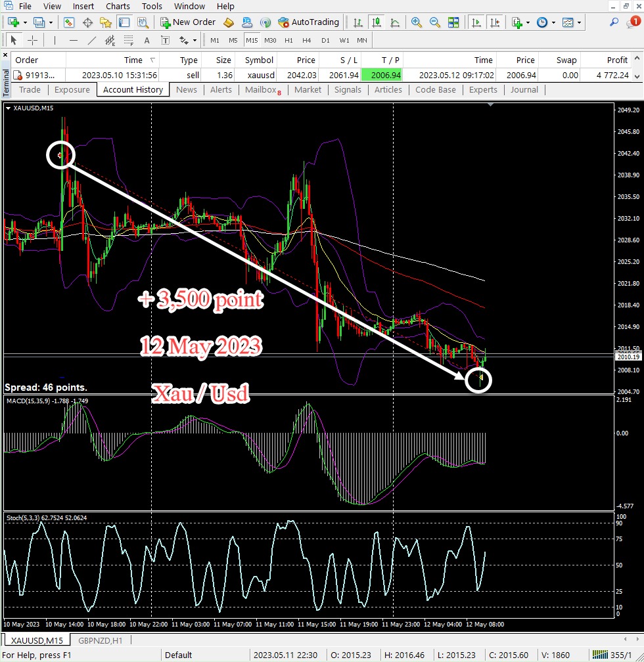The height and width of the screenshot is (662, 644).
Task: Open the File menu
Action: coord(25,7)
